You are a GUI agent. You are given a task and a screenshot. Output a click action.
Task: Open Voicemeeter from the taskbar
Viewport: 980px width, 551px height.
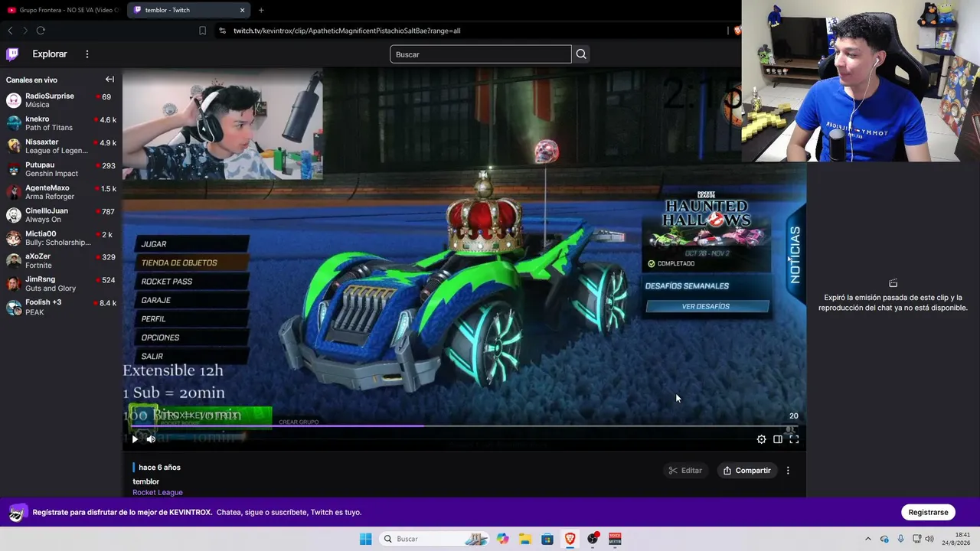point(615,539)
